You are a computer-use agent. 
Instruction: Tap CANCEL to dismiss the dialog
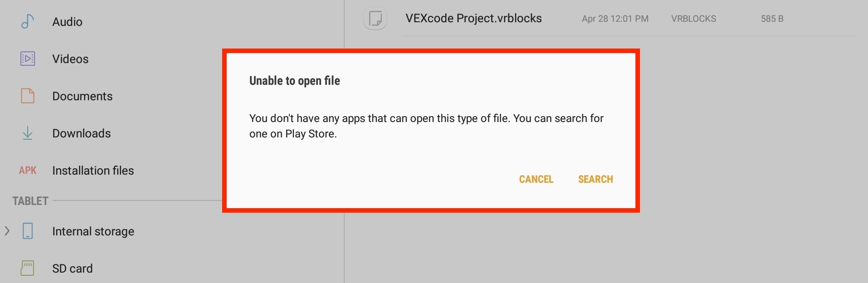(x=536, y=179)
